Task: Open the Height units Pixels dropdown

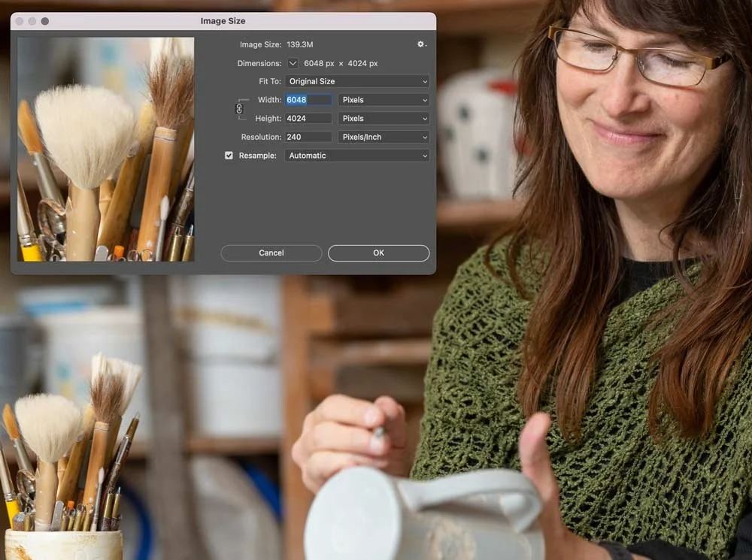Action: (384, 119)
